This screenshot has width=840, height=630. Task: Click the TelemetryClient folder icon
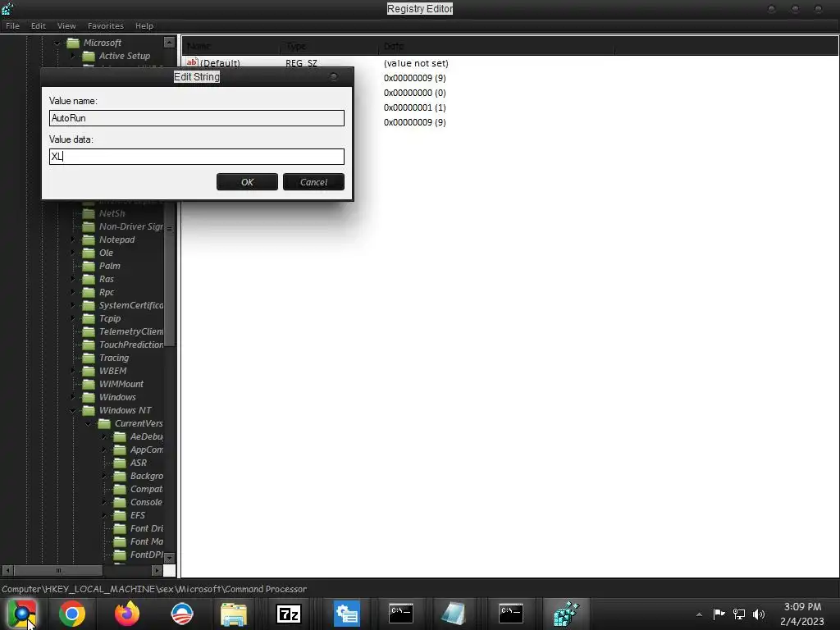pos(89,331)
